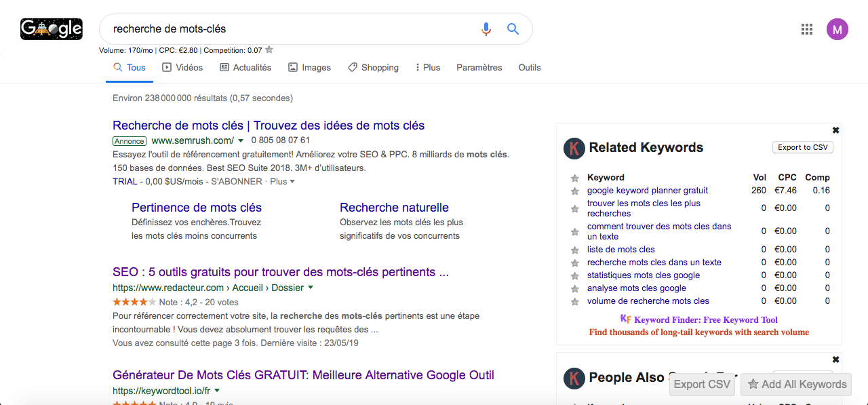
Task: Open Paramètres menu
Action: point(479,68)
